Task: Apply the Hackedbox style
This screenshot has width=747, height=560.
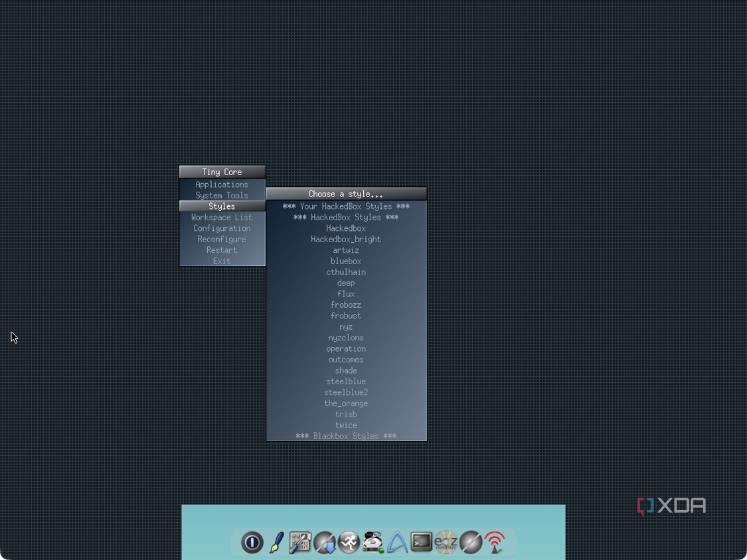Action: [x=347, y=228]
